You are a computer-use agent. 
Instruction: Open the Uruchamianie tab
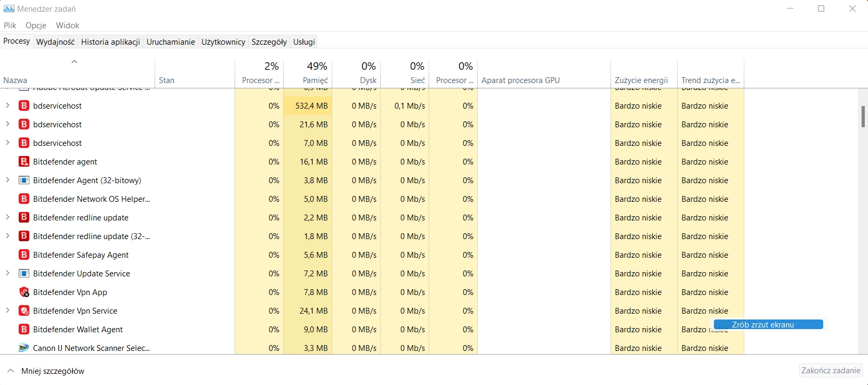[x=171, y=42]
